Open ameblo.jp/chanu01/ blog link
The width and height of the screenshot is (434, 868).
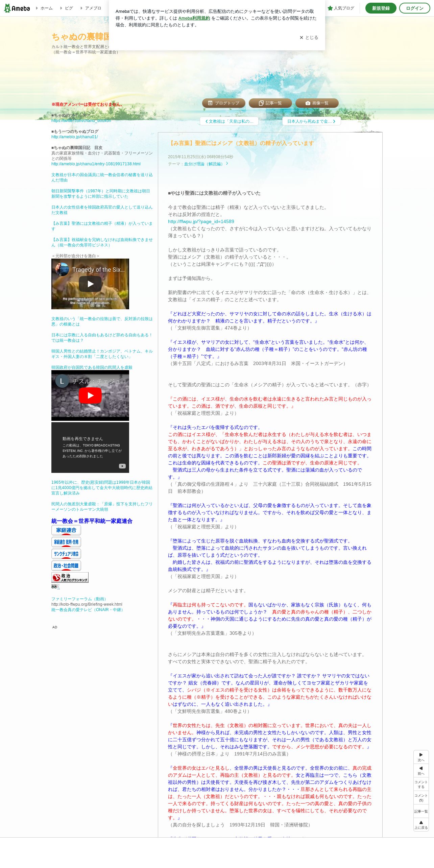(x=75, y=137)
